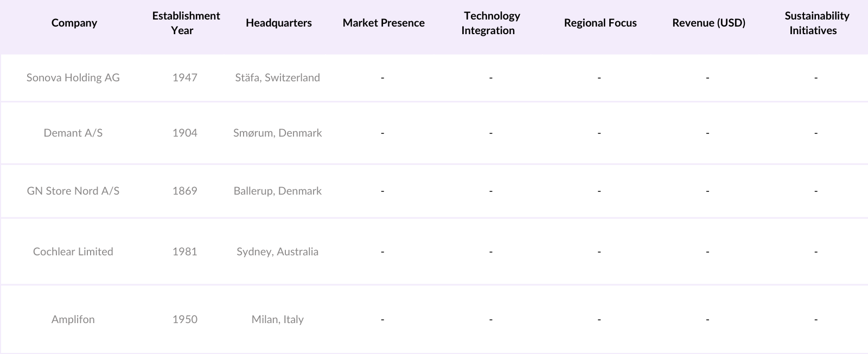Click the Sydney, Australia headquarters cell

pos(278,252)
